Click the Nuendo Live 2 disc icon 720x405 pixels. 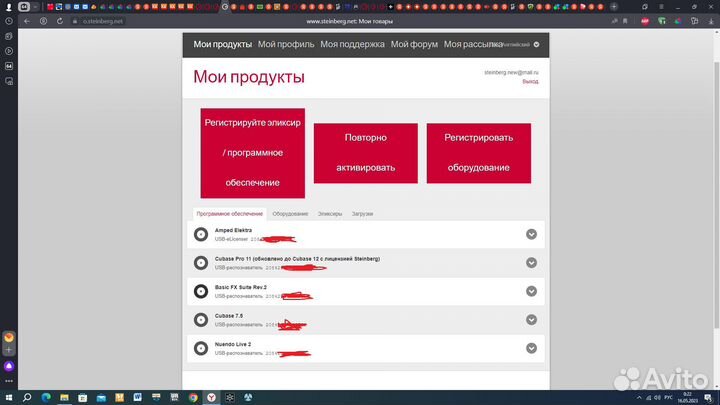tap(200, 348)
